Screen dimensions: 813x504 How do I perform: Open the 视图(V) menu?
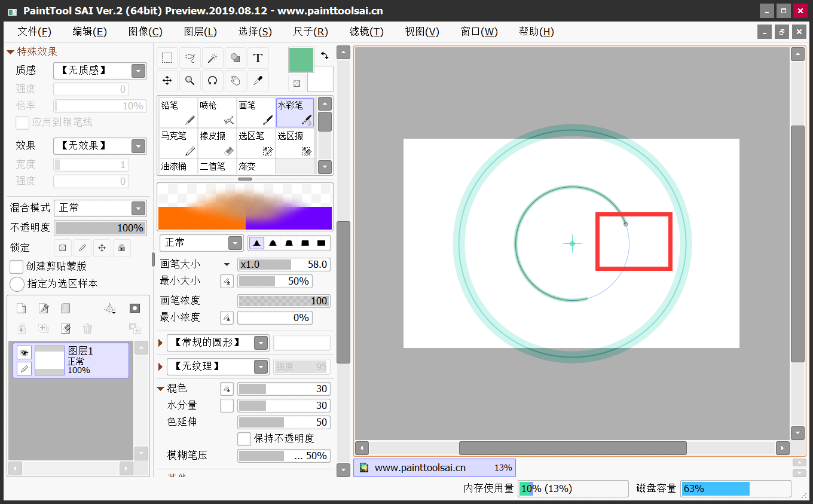click(422, 32)
